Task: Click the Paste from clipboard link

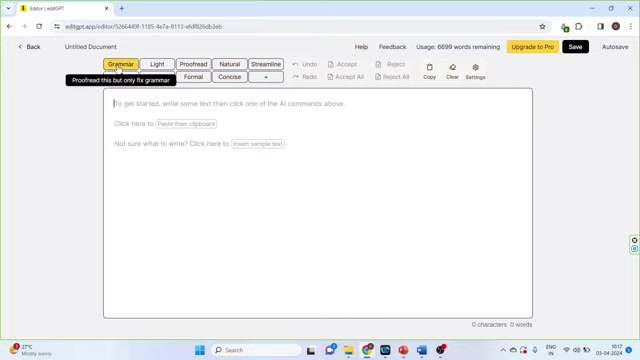Action: click(x=186, y=124)
